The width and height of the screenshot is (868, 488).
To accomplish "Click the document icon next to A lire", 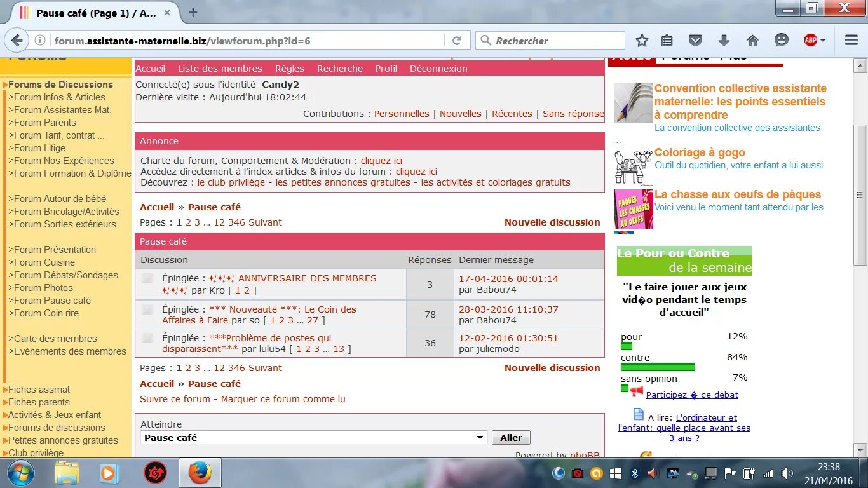I will pos(639,414).
